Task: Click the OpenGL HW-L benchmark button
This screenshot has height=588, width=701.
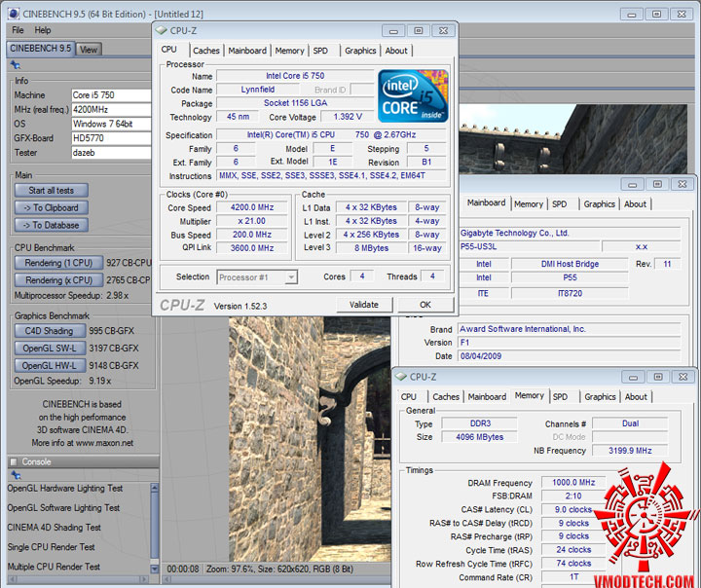Action: [50, 365]
